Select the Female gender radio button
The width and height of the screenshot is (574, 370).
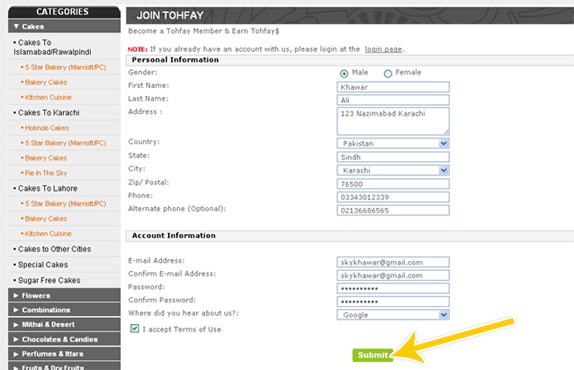point(388,74)
